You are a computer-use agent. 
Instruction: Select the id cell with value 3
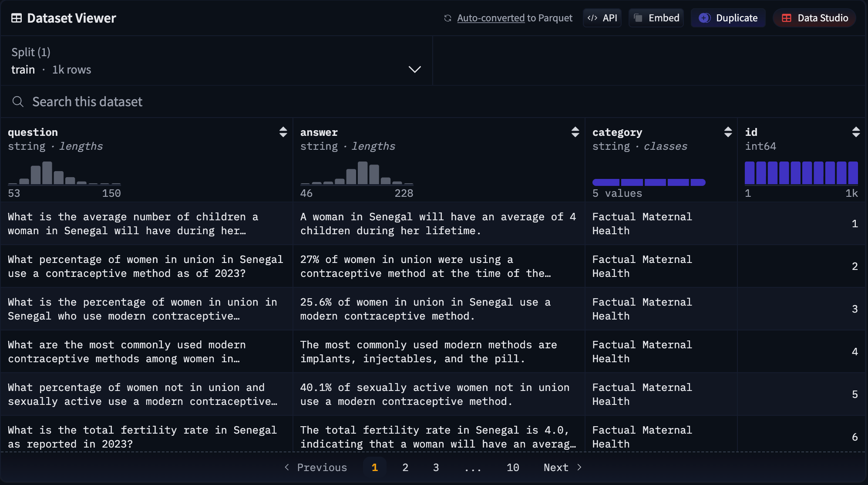(x=801, y=309)
